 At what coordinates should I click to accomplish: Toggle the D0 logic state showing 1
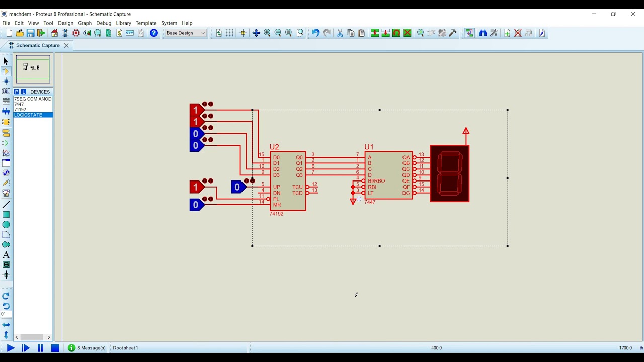(196, 110)
